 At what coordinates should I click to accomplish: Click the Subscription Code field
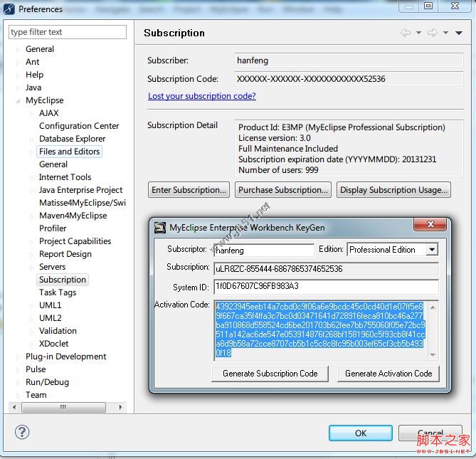349,79
